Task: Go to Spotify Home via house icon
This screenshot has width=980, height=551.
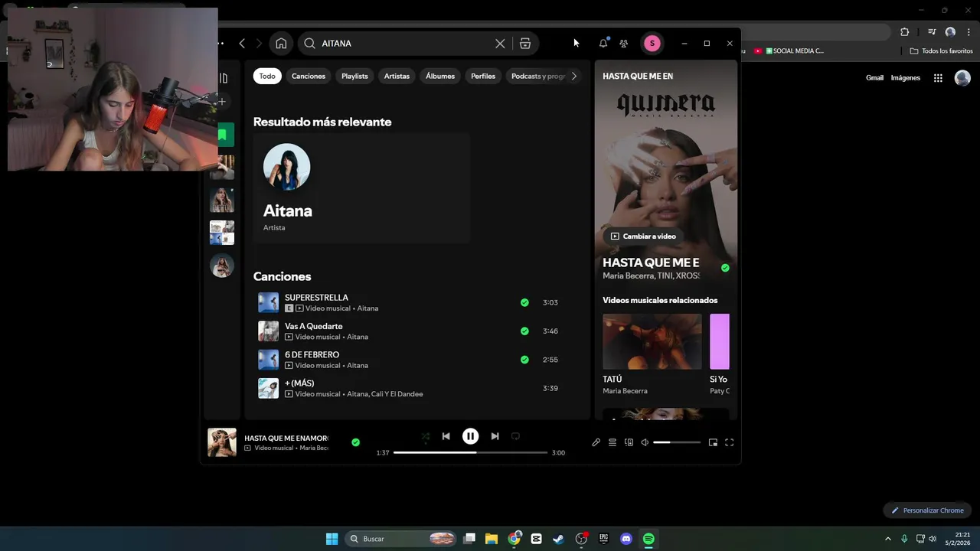Action: (281, 44)
